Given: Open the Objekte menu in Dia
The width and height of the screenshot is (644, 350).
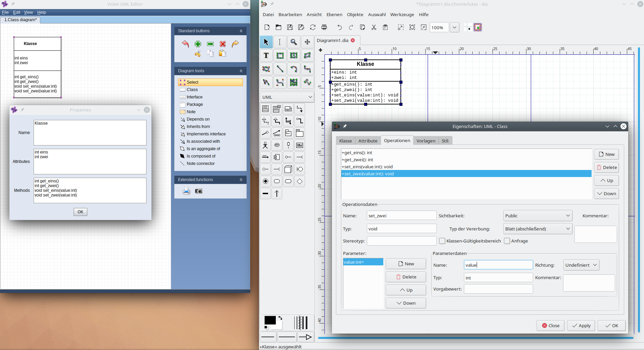Looking at the screenshot, I should coord(355,14).
